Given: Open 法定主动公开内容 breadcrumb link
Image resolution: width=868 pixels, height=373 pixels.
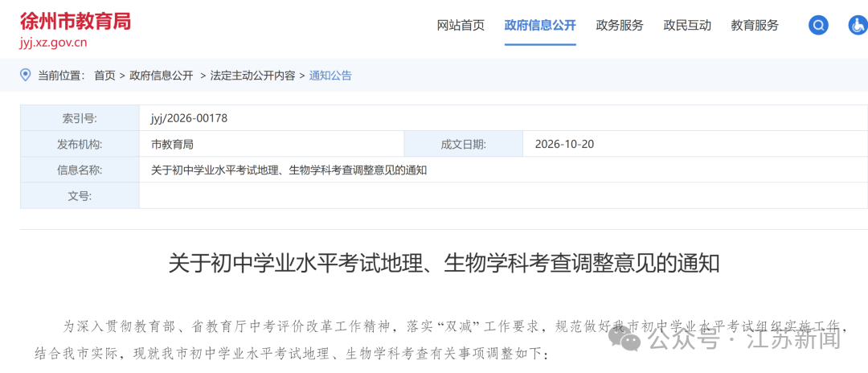Looking at the screenshot, I should [252, 76].
